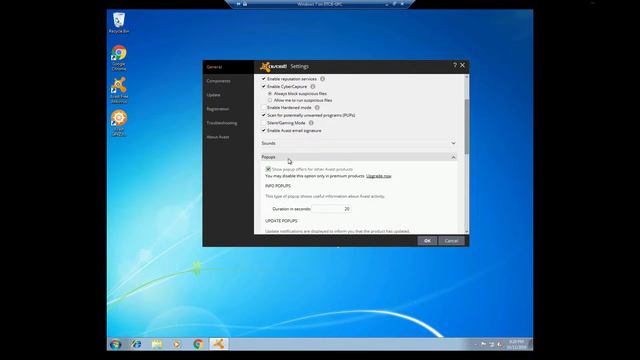
Task: Click OK to save settings
Action: point(427,241)
